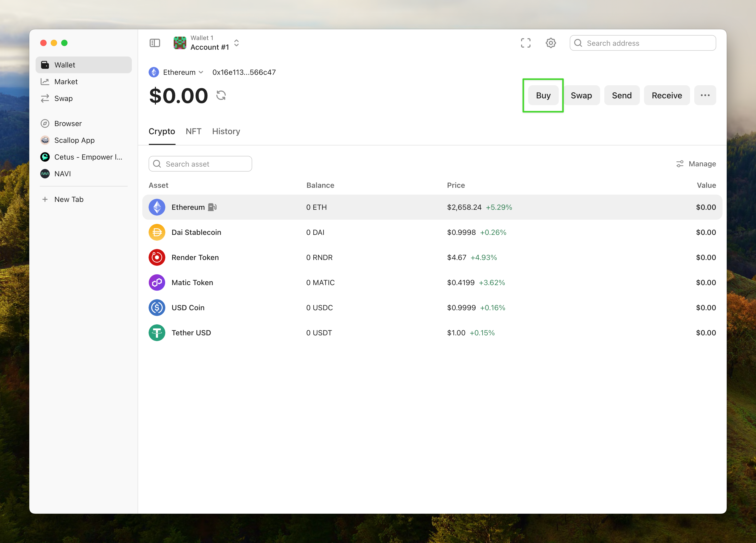
Task: Click the gas pump icon beside Ethereum
Action: 212,207
